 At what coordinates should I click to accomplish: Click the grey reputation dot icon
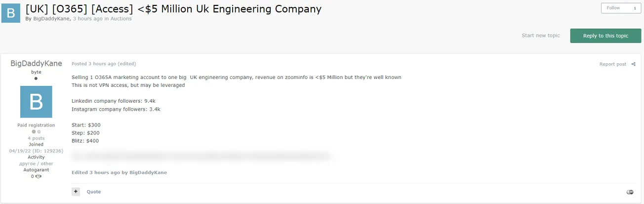click(34, 132)
